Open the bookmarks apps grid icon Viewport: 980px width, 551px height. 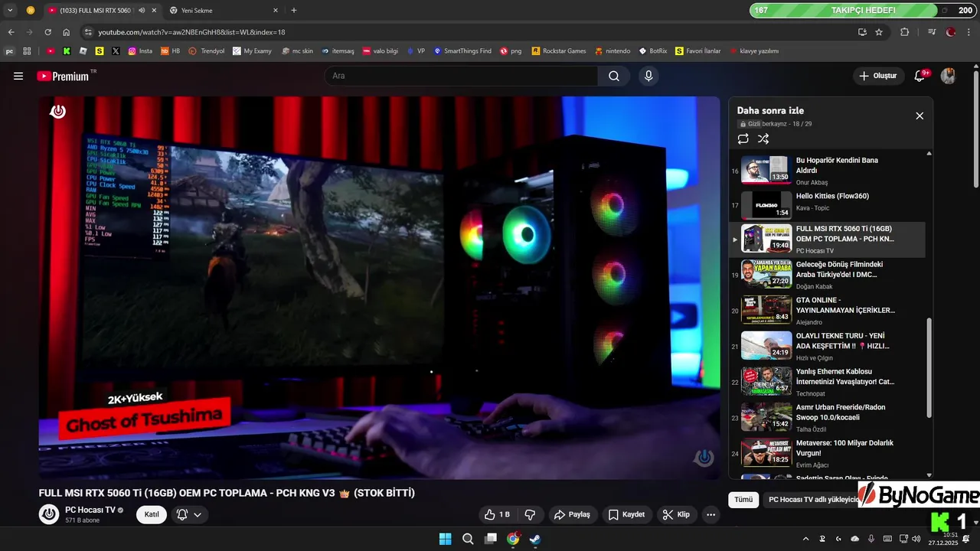(27, 51)
